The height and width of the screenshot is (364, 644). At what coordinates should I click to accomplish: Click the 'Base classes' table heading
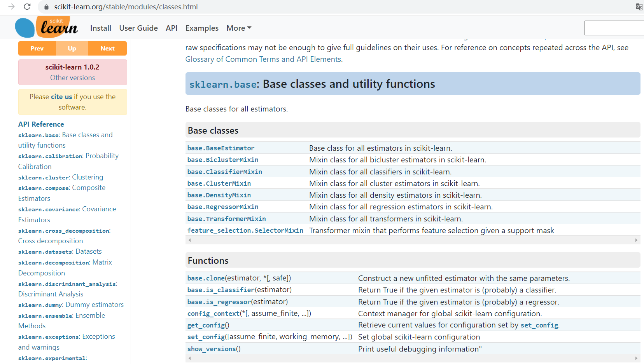point(213,131)
